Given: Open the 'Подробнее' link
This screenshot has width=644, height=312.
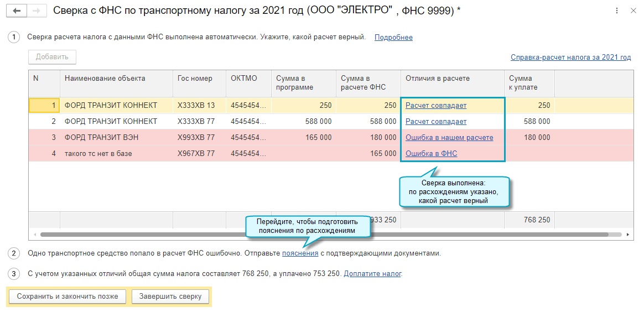Looking at the screenshot, I should (x=393, y=38).
